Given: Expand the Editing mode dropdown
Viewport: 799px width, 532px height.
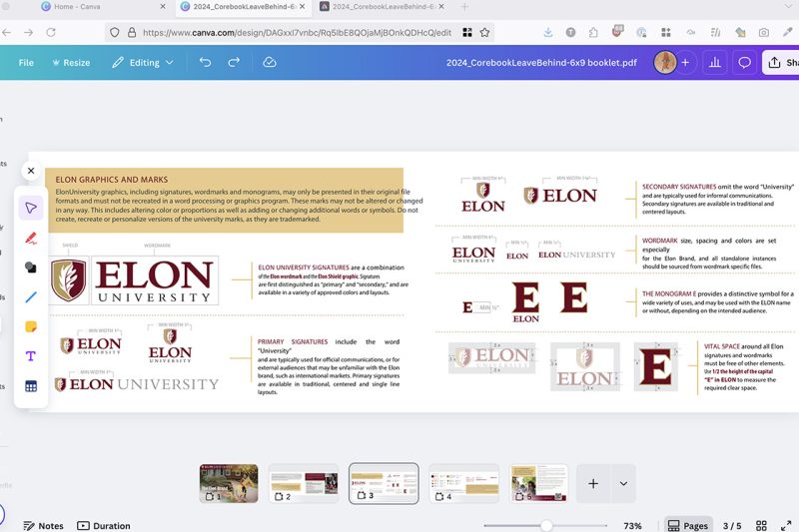Looking at the screenshot, I should pyautogui.click(x=143, y=62).
